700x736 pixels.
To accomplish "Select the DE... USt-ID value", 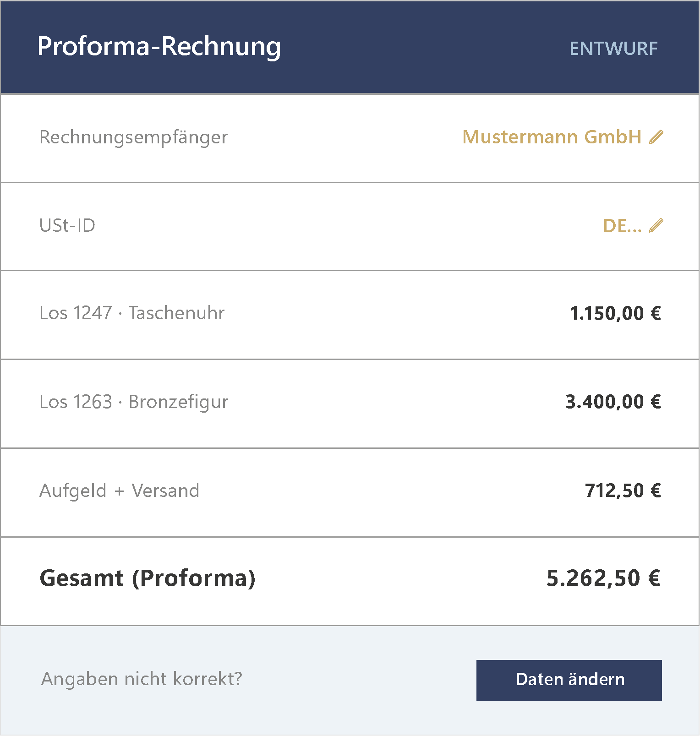I will coord(622,226).
